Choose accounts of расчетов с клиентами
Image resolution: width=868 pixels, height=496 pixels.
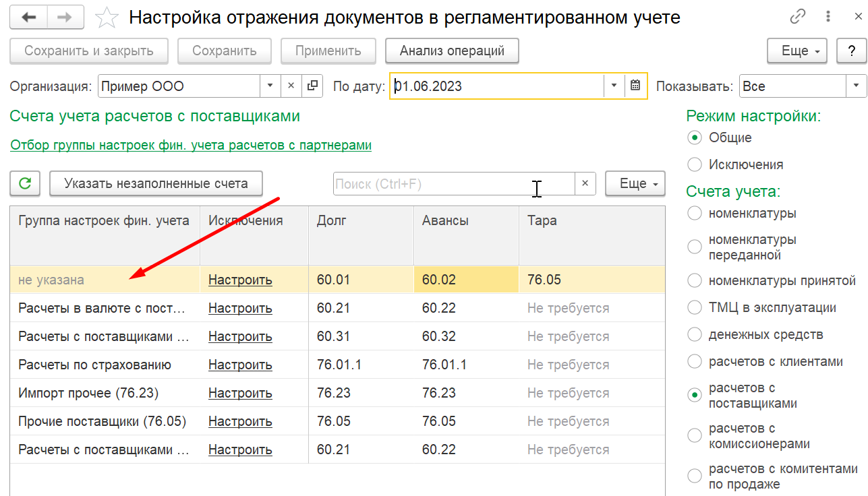pos(694,361)
